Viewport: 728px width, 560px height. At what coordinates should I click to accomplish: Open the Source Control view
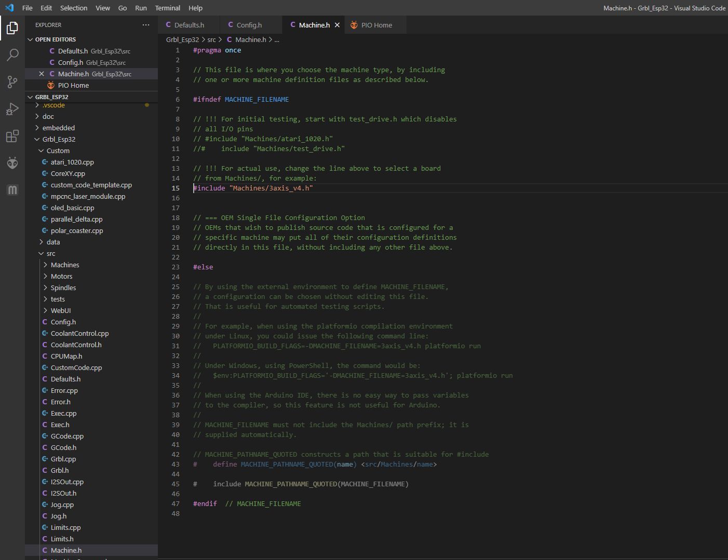point(12,81)
